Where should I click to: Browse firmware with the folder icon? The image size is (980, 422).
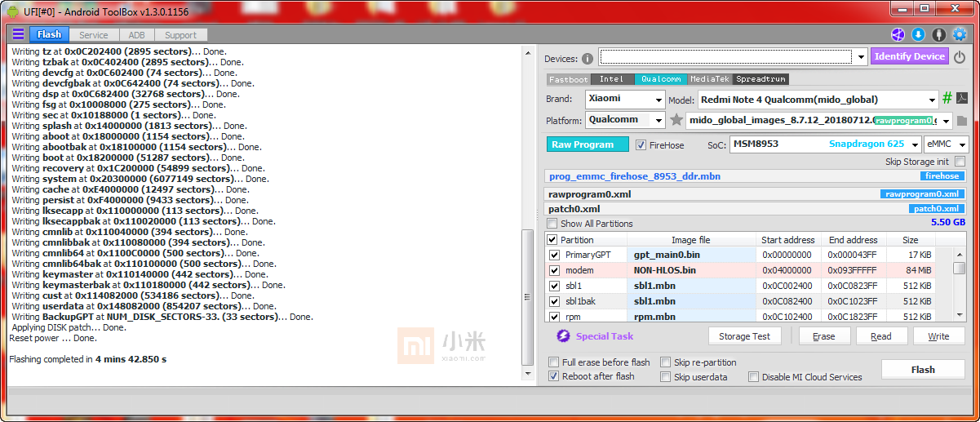[x=962, y=121]
